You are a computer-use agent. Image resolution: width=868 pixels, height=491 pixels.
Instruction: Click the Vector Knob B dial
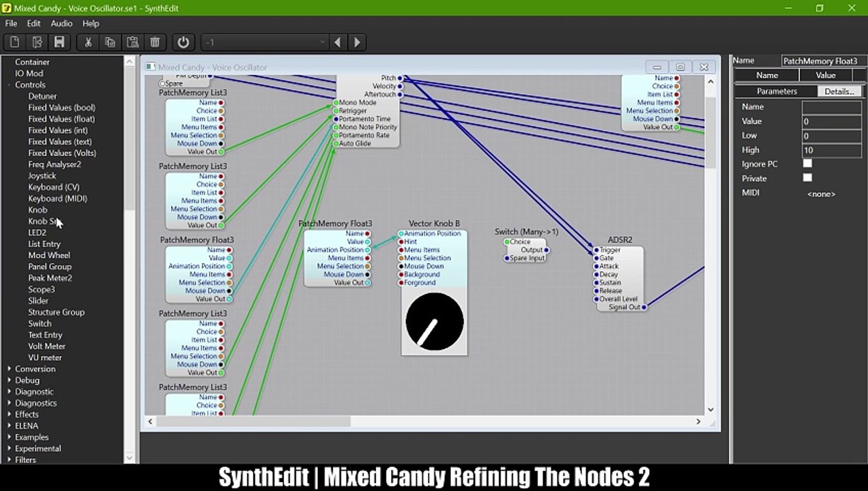(434, 321)
